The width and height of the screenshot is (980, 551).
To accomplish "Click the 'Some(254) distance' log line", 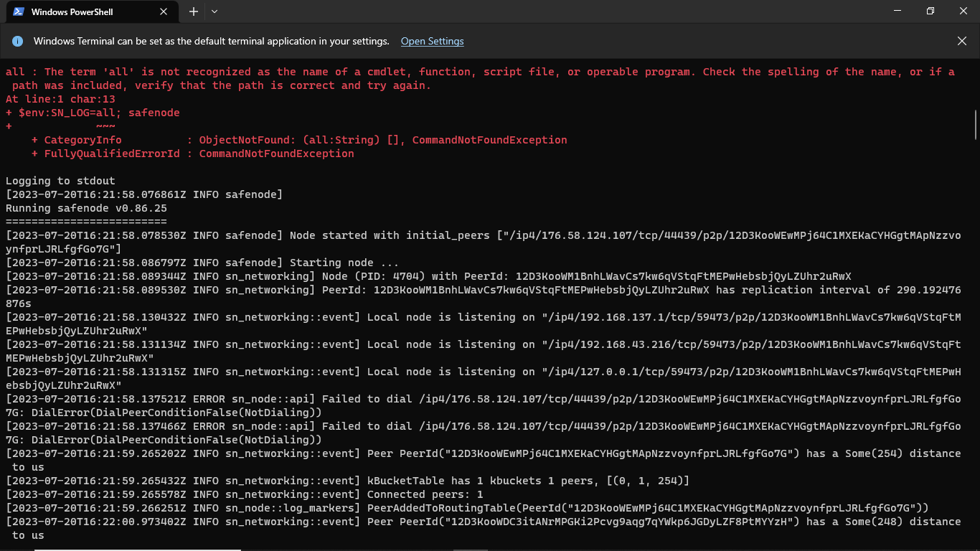I will [x=483, y=460].
